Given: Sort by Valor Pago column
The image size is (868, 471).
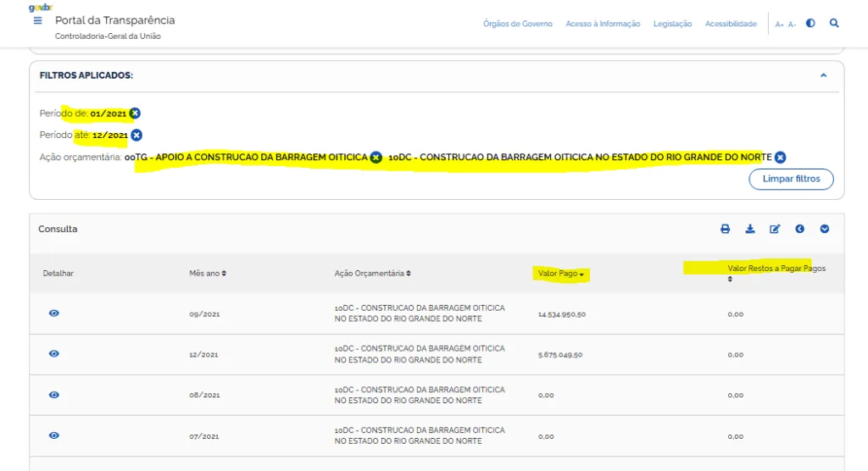Looking at the screenshot, I should tap(561, 274).
